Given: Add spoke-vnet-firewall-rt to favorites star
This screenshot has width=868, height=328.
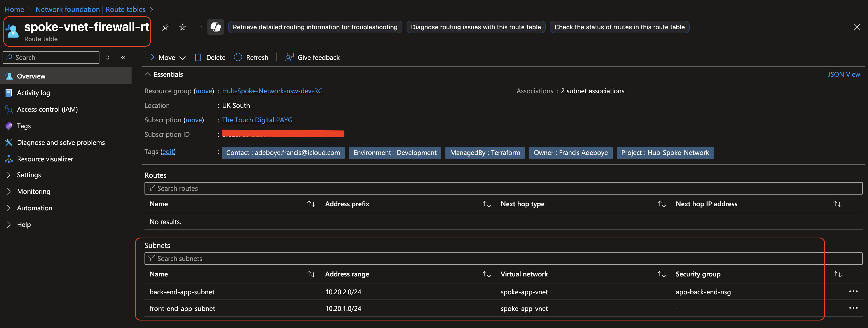Looking at the screenshot, I should tap(182, 27).
